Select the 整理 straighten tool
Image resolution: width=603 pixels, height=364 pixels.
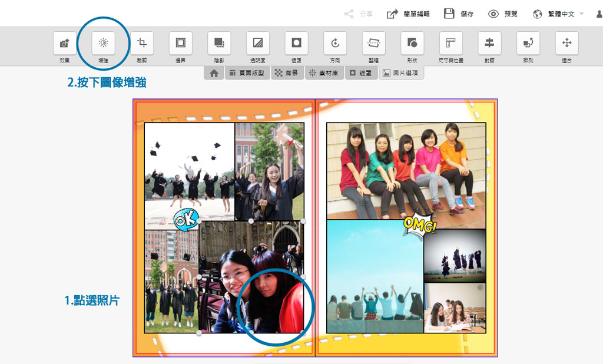point(374,43)
